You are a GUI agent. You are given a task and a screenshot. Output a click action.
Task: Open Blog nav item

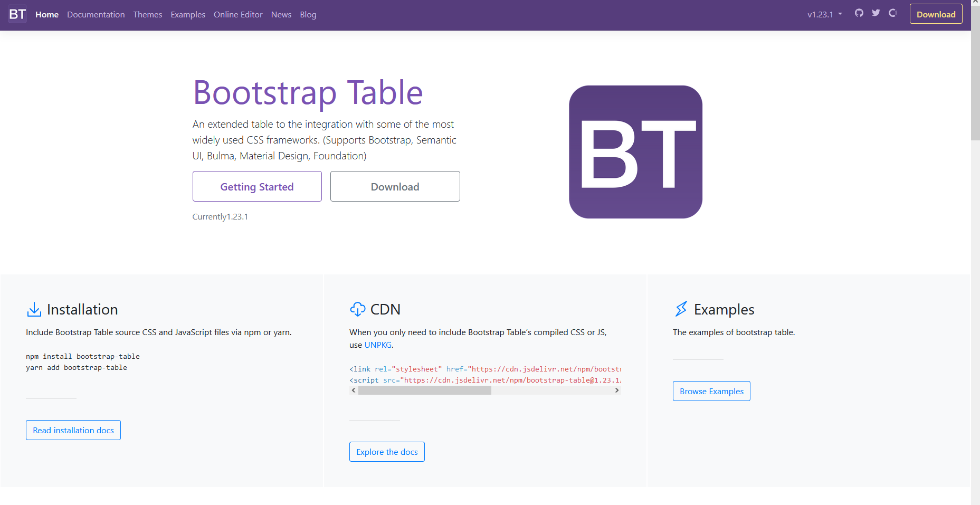pos(308,15)
